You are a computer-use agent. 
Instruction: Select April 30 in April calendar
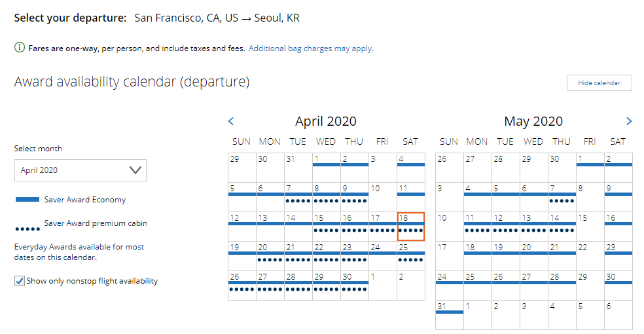click(355, 286)
